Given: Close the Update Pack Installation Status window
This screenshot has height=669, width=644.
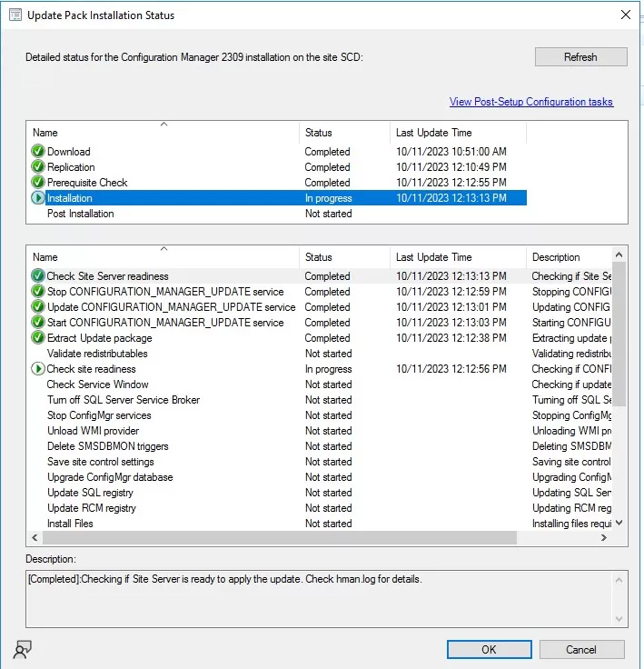Looking at the screenshot, I should click(x=626, y=15).
